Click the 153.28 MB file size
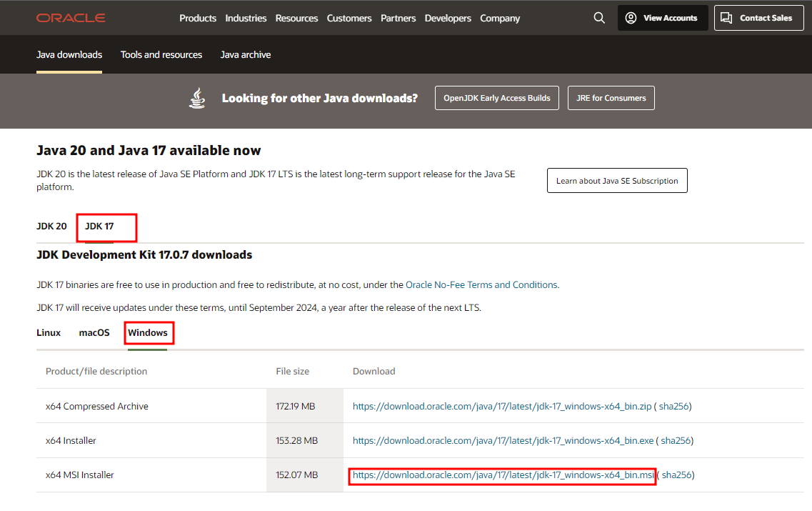 tap(296, 440)
